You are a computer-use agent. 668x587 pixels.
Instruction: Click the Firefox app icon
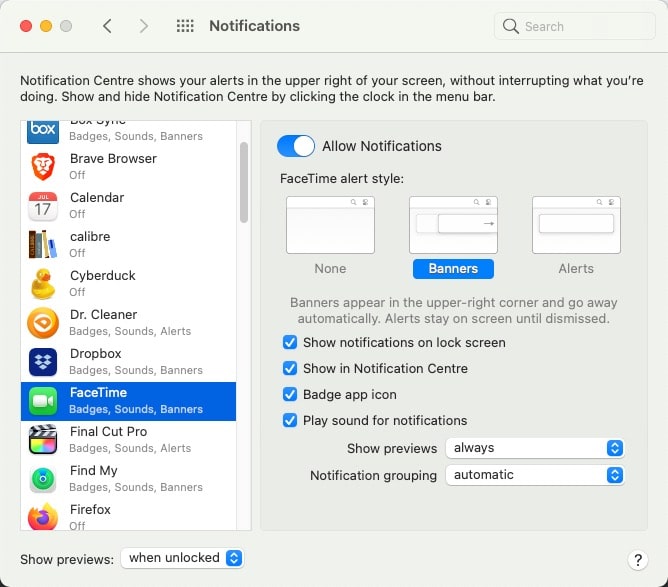[43, 517]
